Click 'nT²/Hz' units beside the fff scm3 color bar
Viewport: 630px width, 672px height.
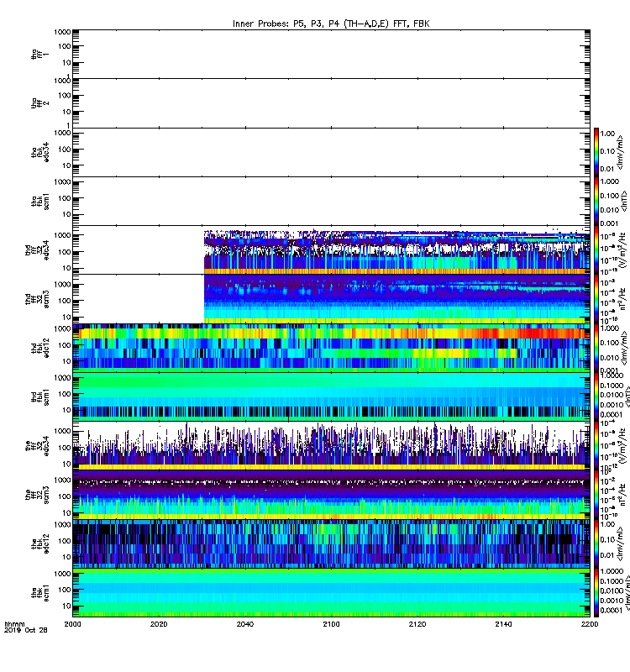(x=622, y=495)
